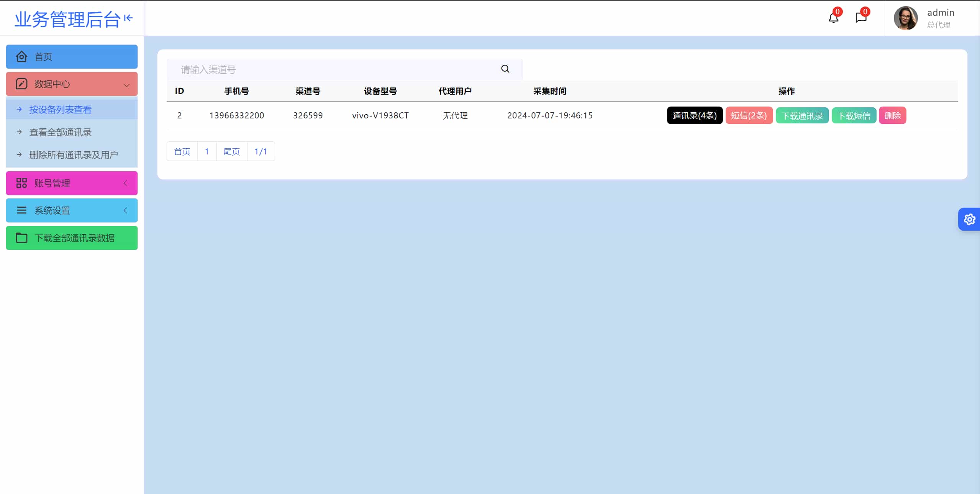Go to 尾页 in pagination
This screenshot has height=494, width=980.
tap(231, 151)
